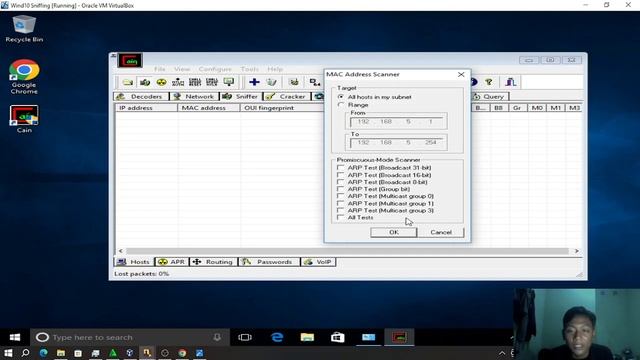Open the Configure menu

215,69
